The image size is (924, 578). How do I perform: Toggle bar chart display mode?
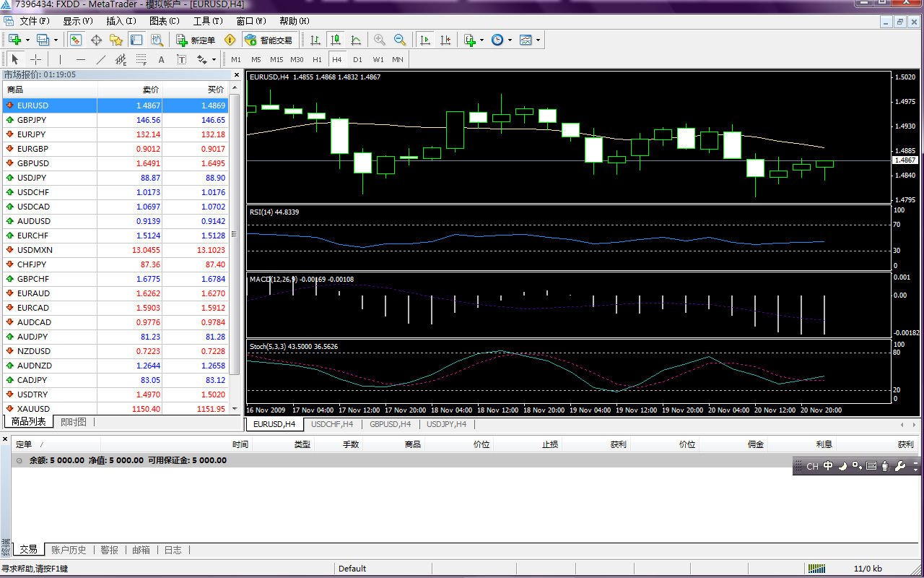(x=315, y=40)
